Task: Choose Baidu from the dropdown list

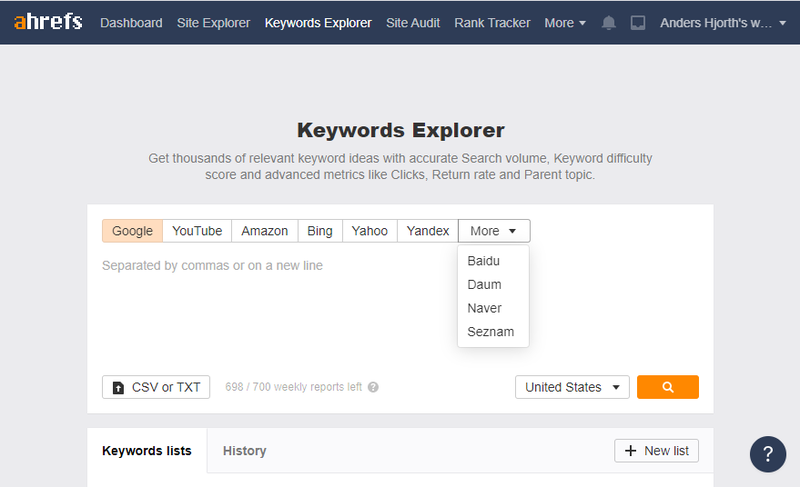Action: point(493,261)
